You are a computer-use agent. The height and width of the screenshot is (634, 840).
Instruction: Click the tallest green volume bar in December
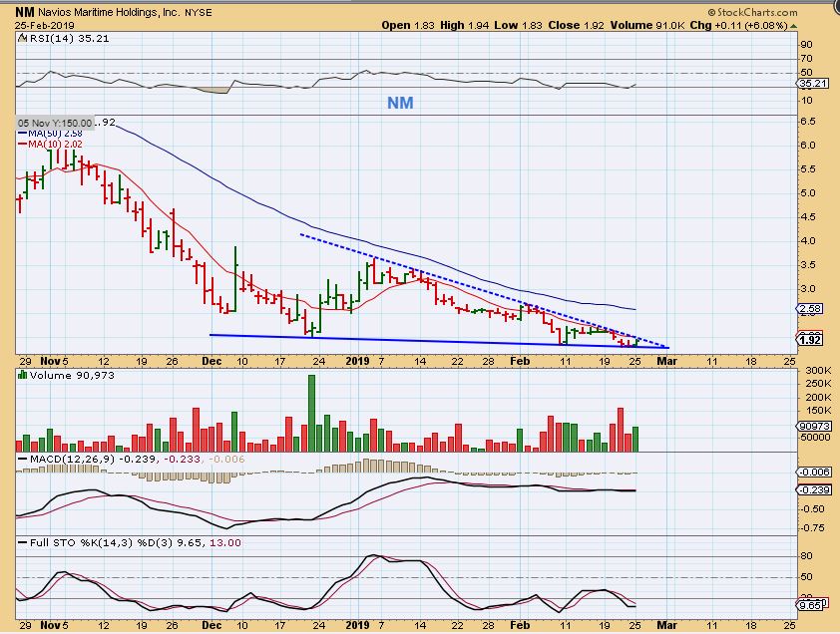click(x=312, y=413)
